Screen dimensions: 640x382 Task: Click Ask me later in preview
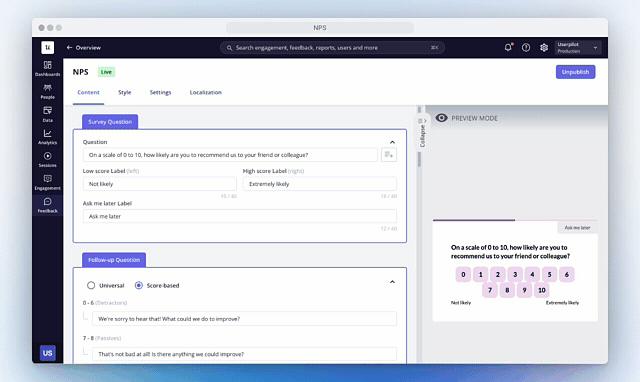(577, 227)
